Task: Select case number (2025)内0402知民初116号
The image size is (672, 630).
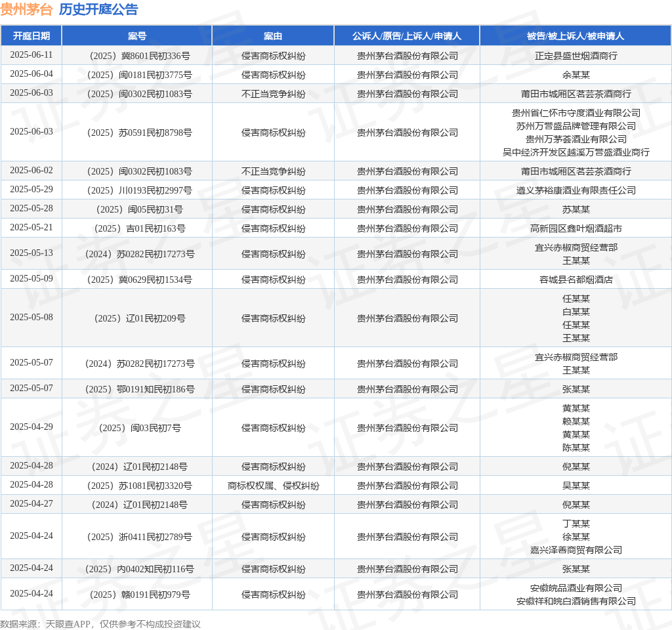Action: tap(139, 569)
